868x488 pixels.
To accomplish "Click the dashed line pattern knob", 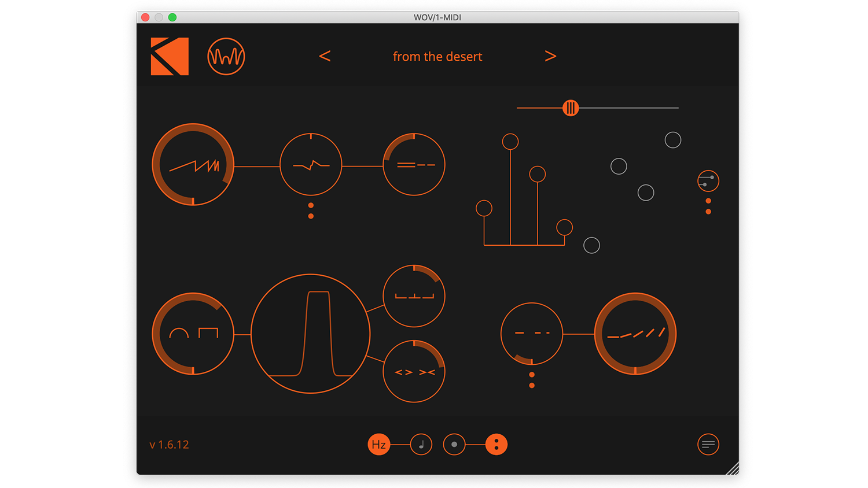I will [x=532, y=334].
